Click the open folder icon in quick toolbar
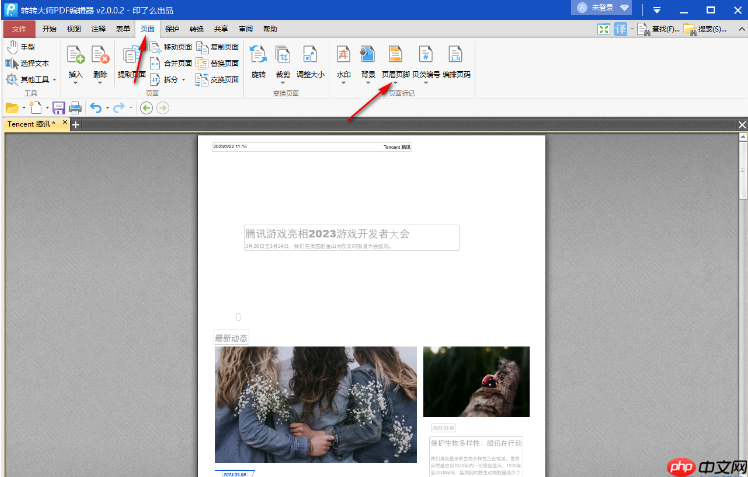Screen dimensions: 748x477 pyautogui.click(x=12, y=108)
